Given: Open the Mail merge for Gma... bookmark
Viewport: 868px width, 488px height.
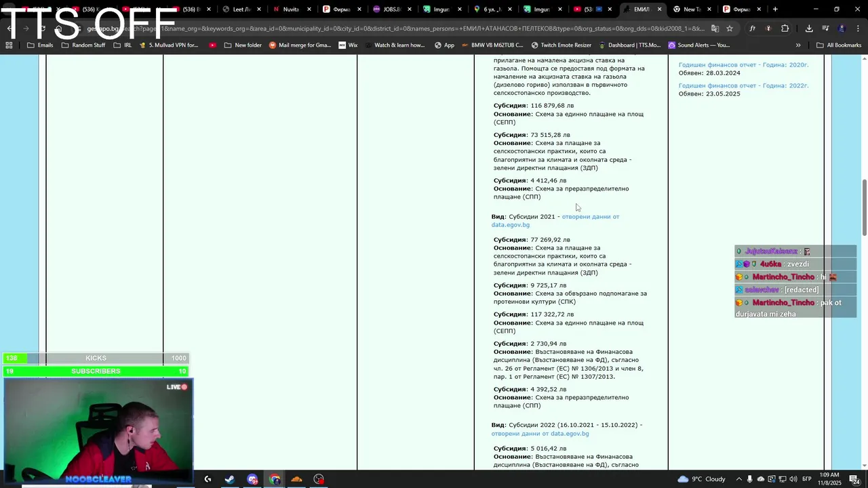Looking at the screenshot, I should tap(300, 45).
